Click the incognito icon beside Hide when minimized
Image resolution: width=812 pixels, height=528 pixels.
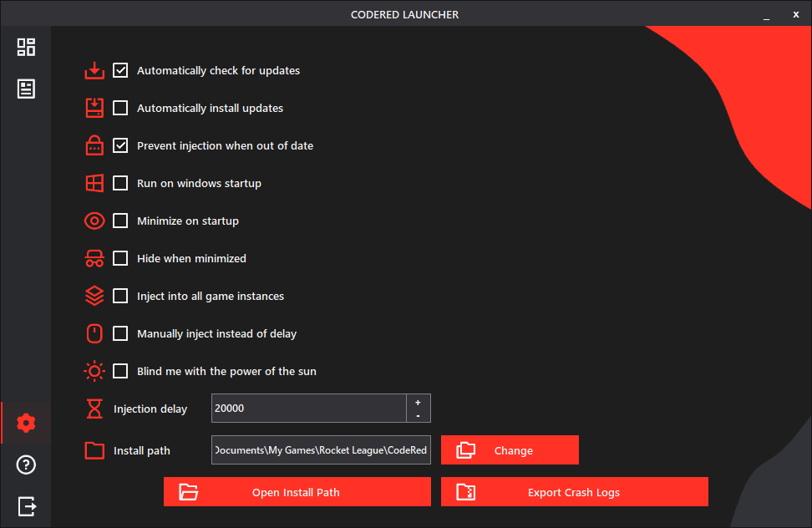coord(94,258)
